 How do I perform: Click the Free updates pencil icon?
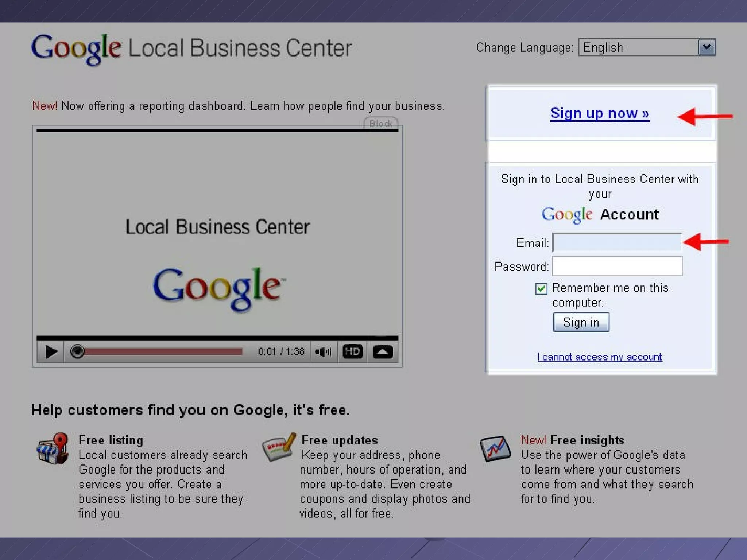(x=279, y=447)
